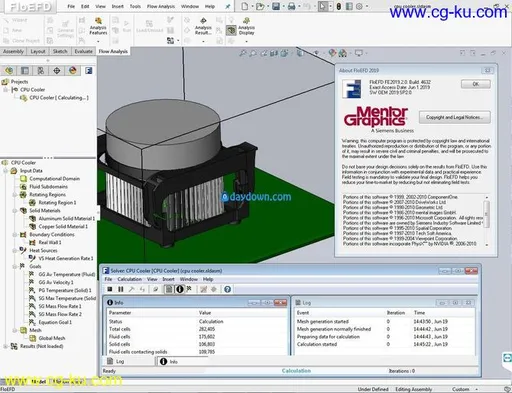512x393 pixels.
Task: Collapse the Goals tree node
Action: (x=15, y=266)
